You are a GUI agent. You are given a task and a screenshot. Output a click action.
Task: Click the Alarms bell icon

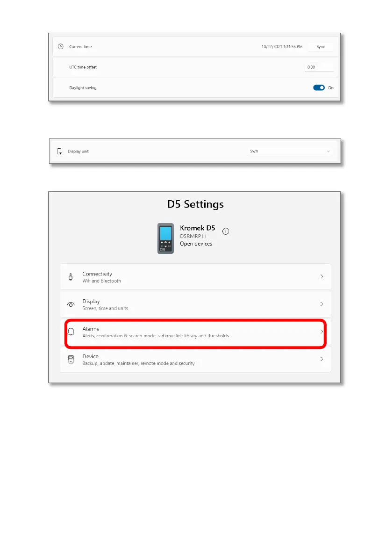coord(71,332)
